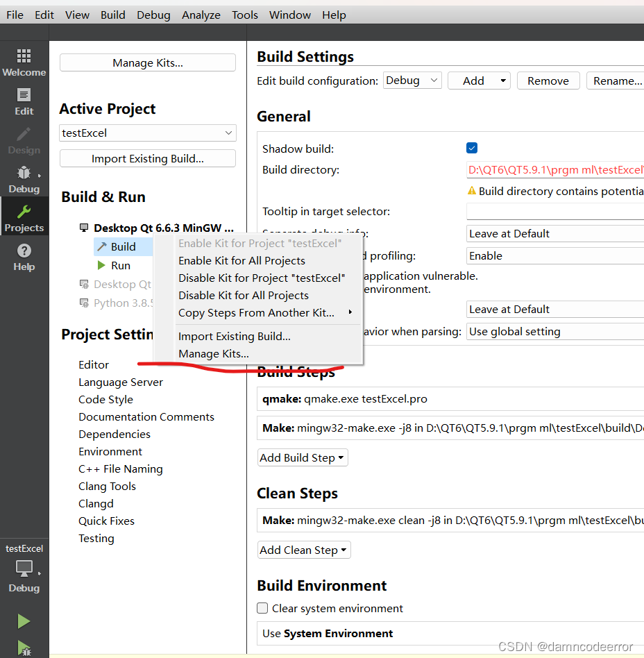Open the Help menu in menu bar
The height and width of the screenshot is (658, 644).
pyautogui.click(x=334, y=15)
